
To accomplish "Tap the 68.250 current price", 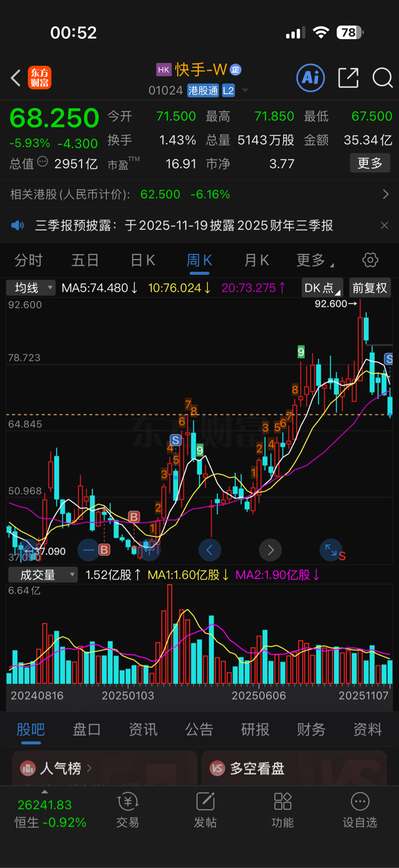I will point(54,118).
